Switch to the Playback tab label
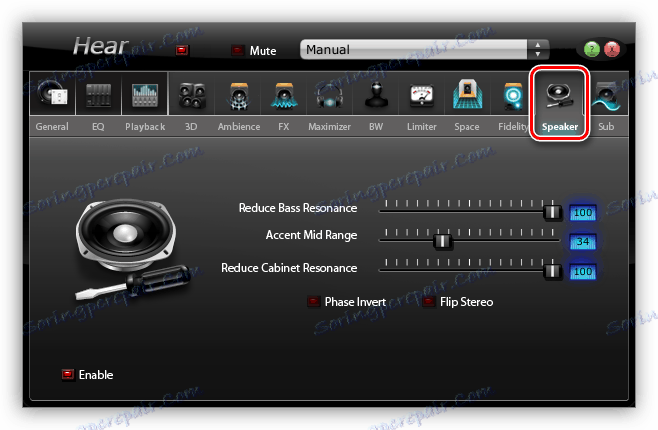 point(145,127)
